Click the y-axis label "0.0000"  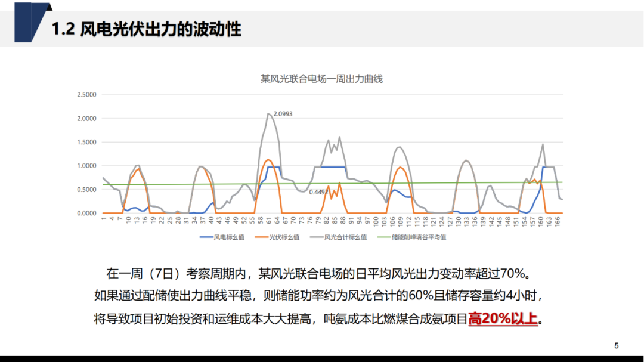click(86, 214)
